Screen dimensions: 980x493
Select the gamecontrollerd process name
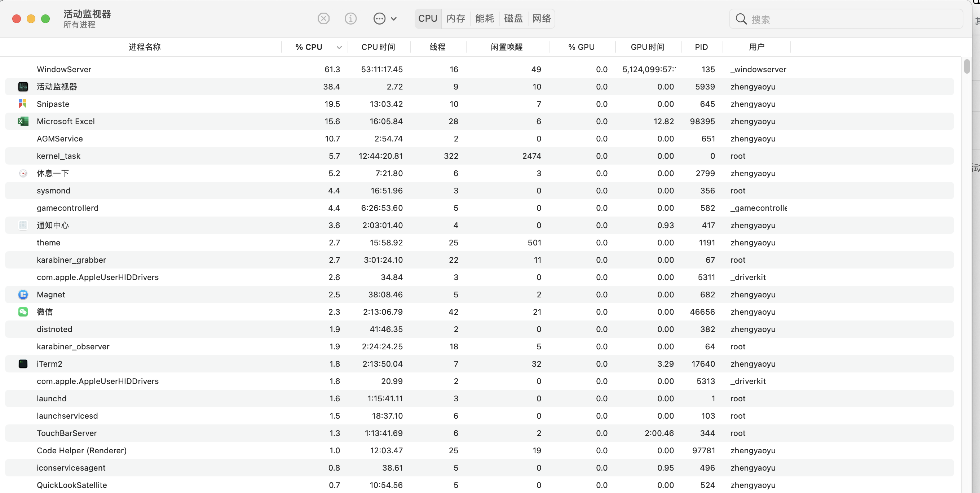67,208
